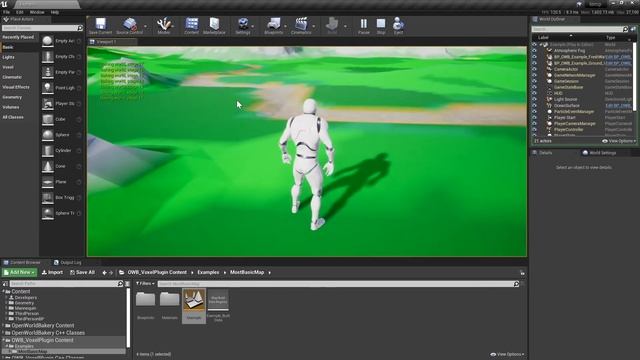This screenshot has height=360, width=640.
Task: Open the Cinematics dropdown arrow
Action: [x=314, y=27]
